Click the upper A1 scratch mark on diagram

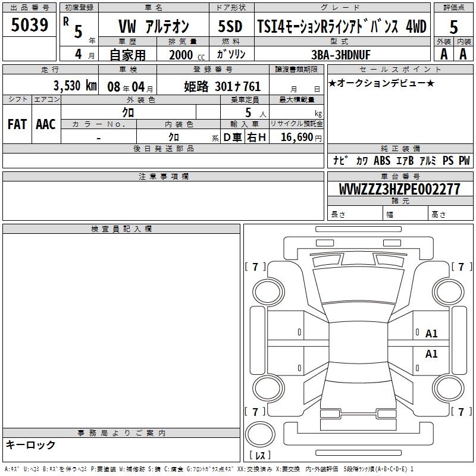[x=431, y=334]
